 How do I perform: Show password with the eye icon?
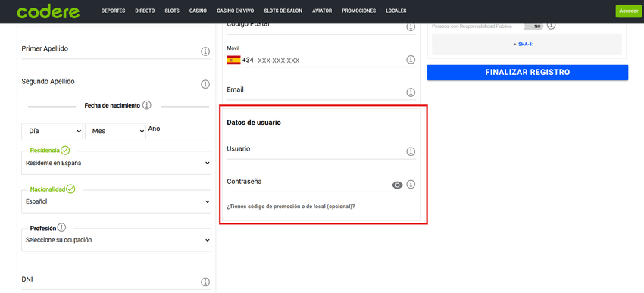click(397, 185)
